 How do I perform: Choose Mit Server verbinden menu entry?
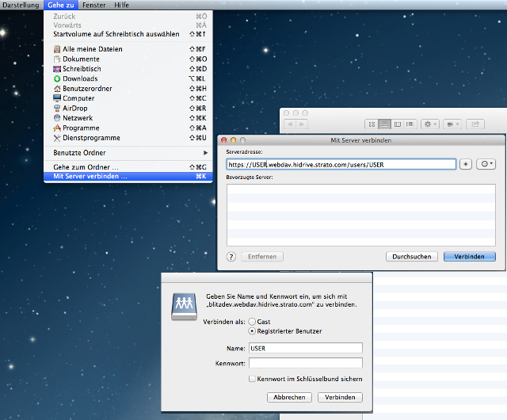click(x=128, y=177)
